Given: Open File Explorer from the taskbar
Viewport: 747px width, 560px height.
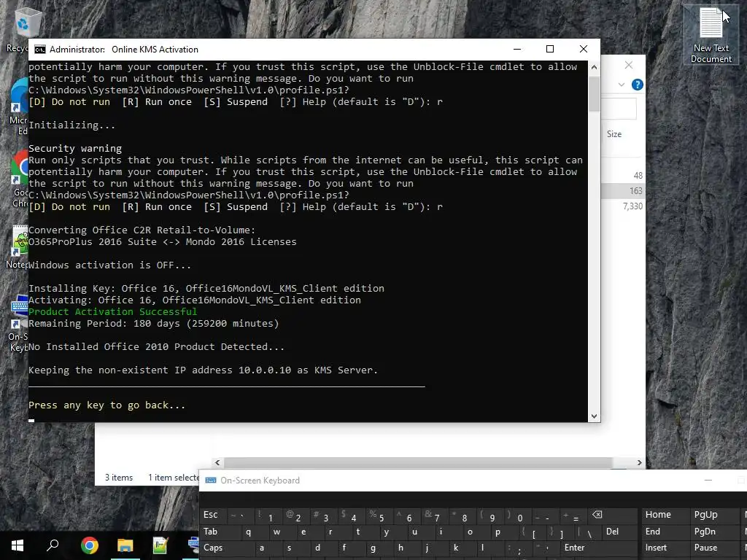Looking at the screenshot, I should pos(125,545).
